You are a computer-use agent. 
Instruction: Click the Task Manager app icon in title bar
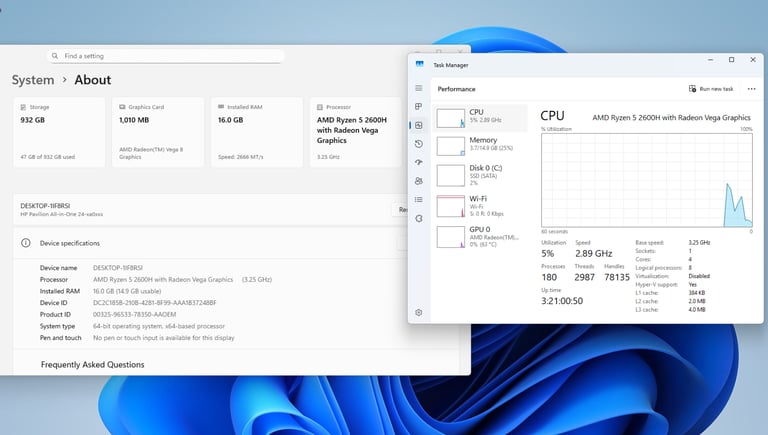tap(419, 64)
